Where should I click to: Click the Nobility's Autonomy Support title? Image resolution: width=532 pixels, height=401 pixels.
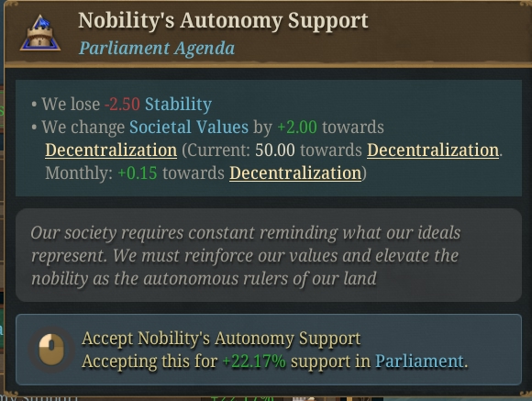pyautogui.click(x=223, y=21)
